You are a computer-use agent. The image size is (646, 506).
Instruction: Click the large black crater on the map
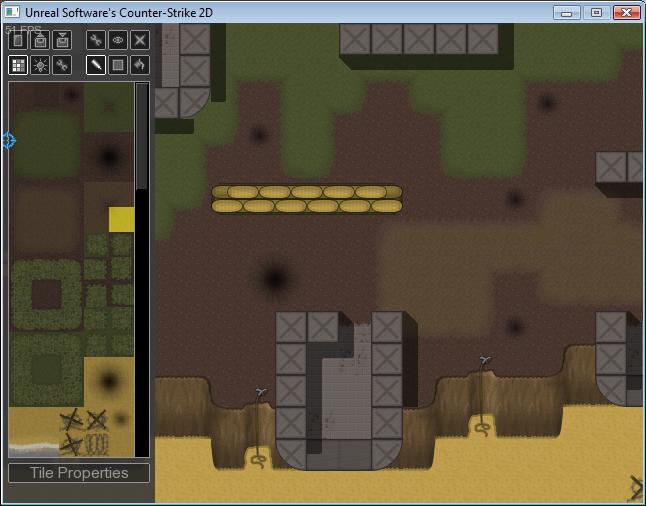pos(275,279)
